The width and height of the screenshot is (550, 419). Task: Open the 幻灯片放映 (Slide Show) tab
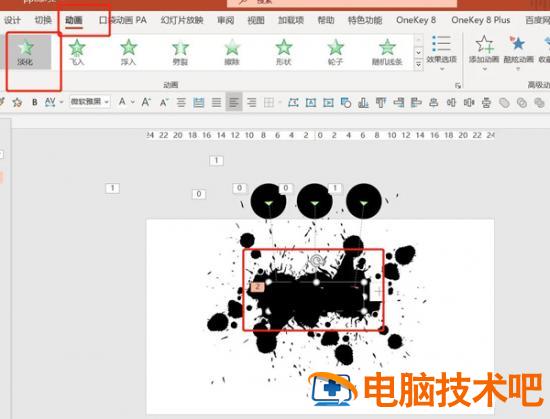[182, 20]
